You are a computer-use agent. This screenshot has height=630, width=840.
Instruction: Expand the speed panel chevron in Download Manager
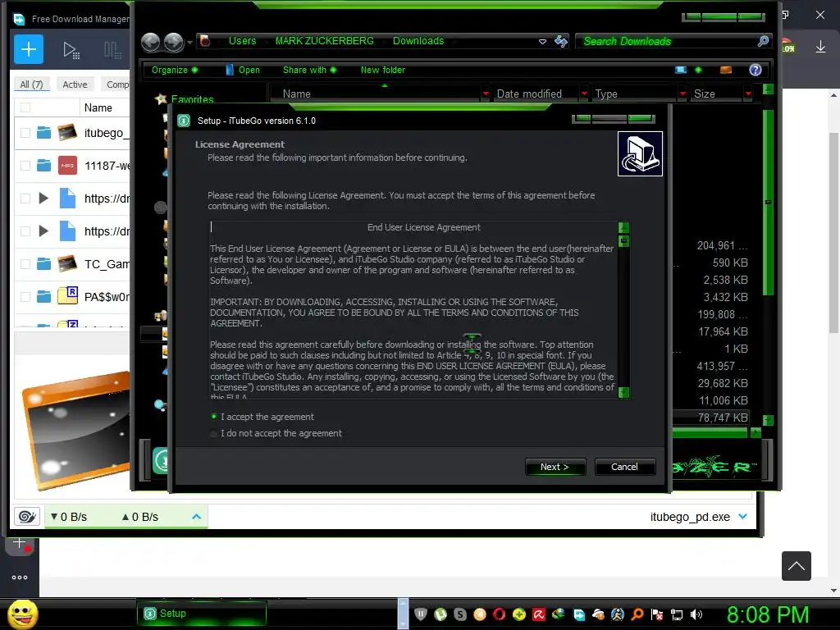(x=196, y=517)
